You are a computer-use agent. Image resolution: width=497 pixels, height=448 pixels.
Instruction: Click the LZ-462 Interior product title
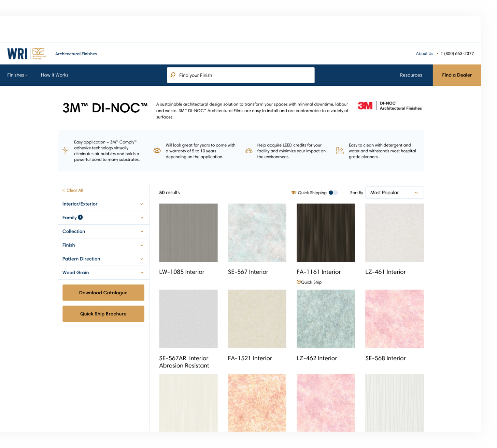[x=317, y=358]
